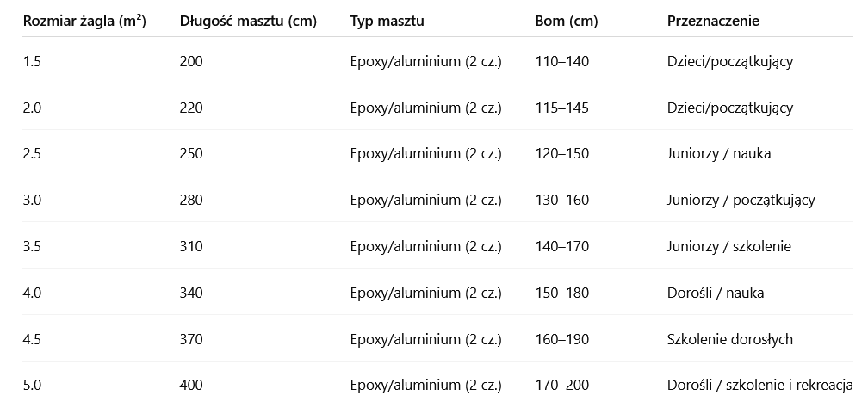Select the 1.5 sail size cell
The image size is (868, 408).
click(x=33, y=61)
